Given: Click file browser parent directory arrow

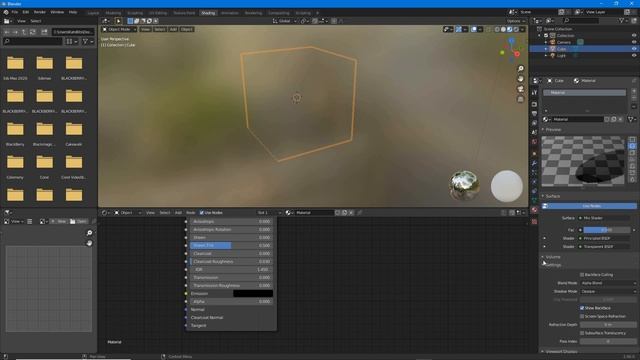Looking at the screenshot, I should tap(24, 32).
